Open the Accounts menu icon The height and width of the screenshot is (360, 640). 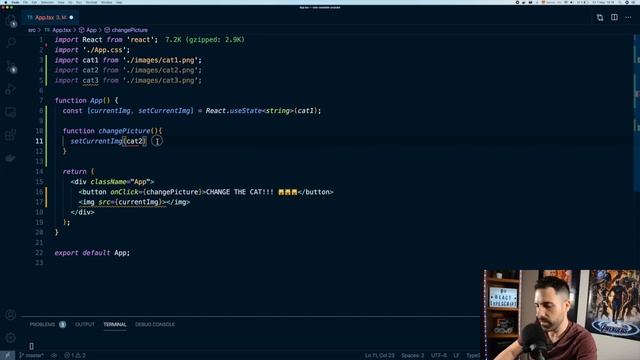11,315
